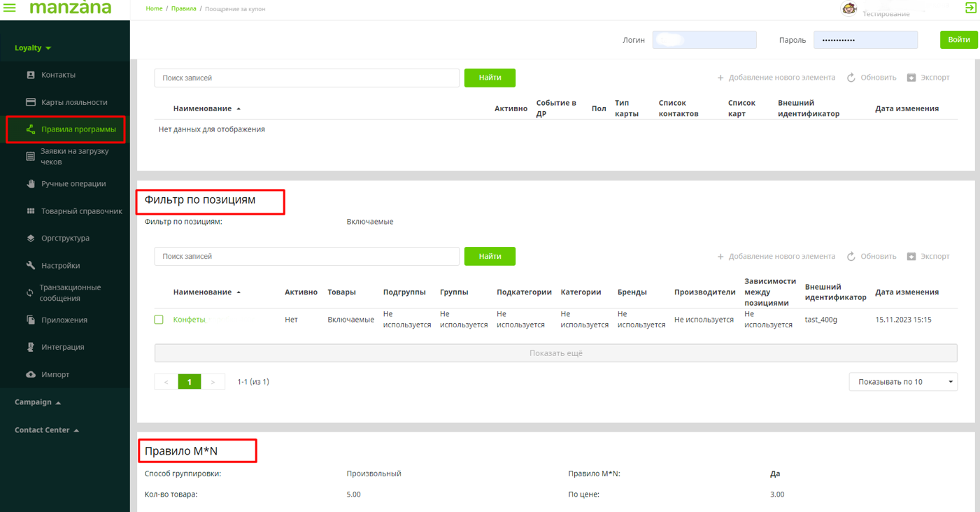
Task: Open Contacts via its sidebar icon
Action: click(31, 75)
